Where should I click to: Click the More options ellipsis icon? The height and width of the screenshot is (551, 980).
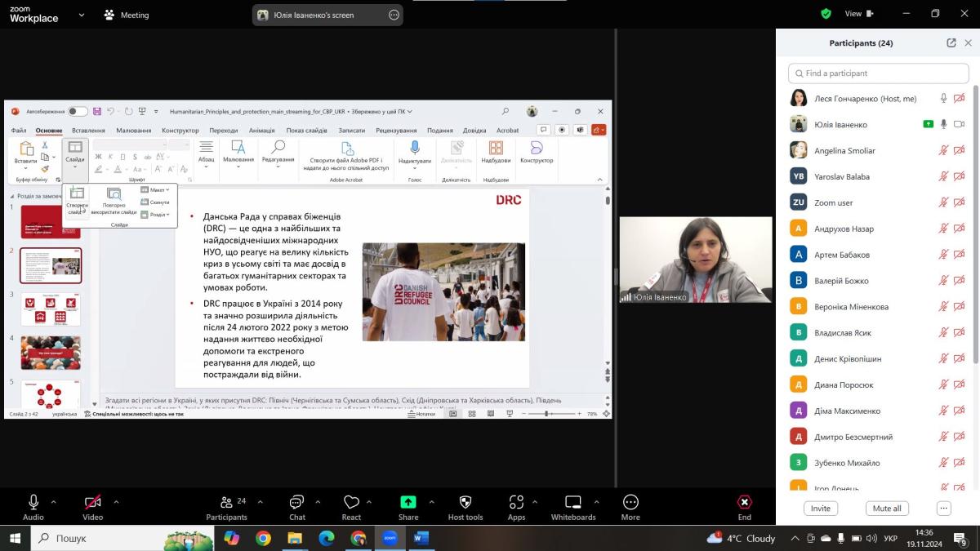pyautogui.click(x=630, y=503)
